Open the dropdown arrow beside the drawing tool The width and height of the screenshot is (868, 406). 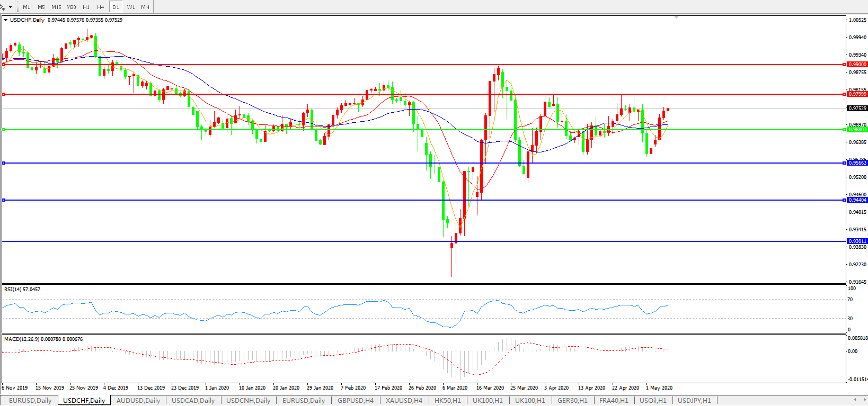pos(10,7)
